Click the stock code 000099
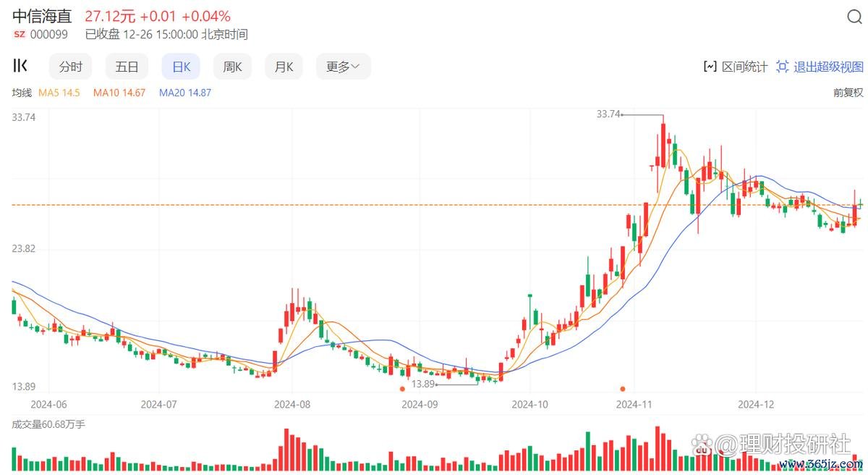 click(x=50, y=34)
